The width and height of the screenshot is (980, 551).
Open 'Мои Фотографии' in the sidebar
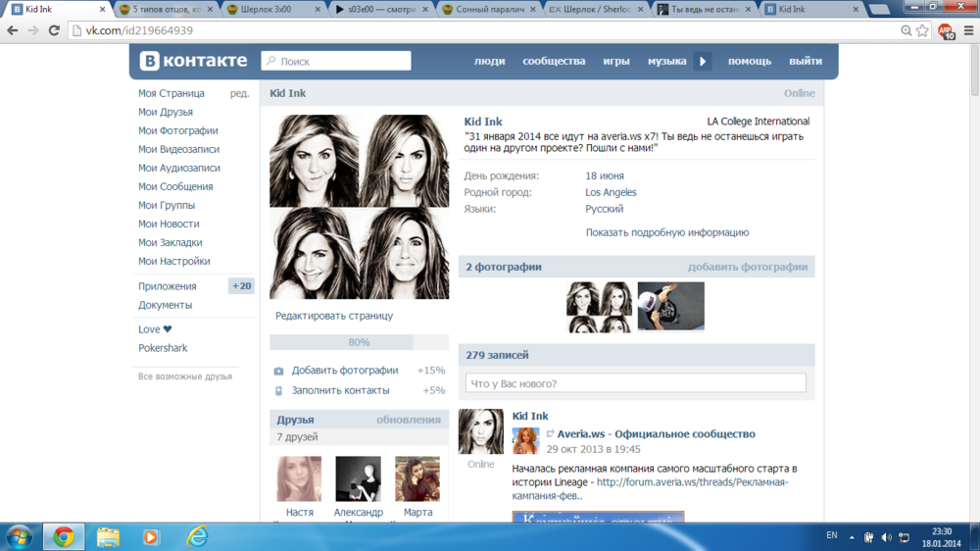(x=178, y=130)
